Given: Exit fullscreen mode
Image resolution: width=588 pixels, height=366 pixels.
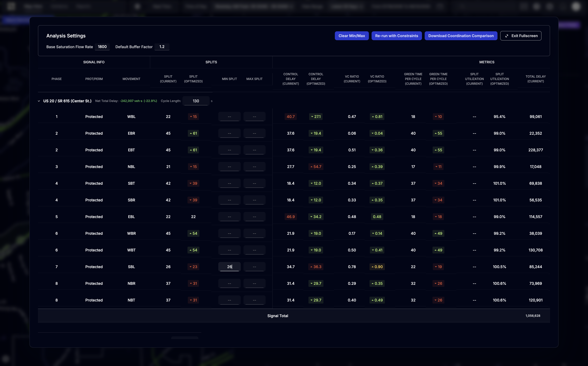Looking at the screenshot, I should [x=520, y=36].
